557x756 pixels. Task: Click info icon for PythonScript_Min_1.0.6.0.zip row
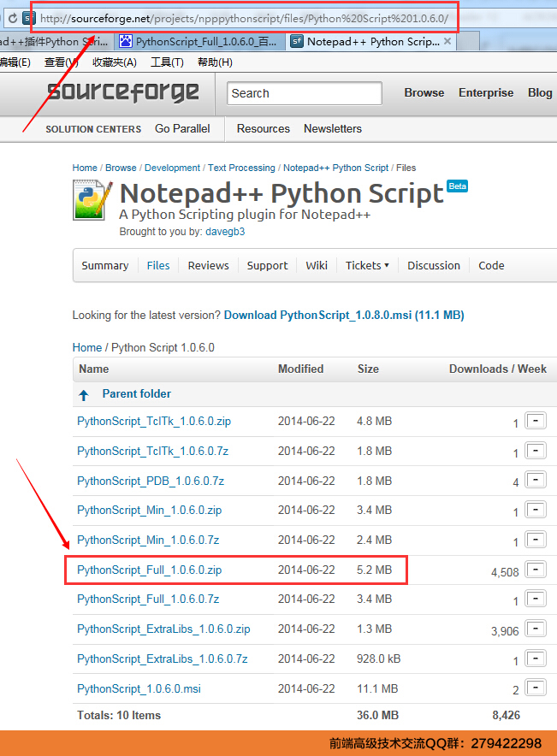pyautogui.click(x=536, y=510)
